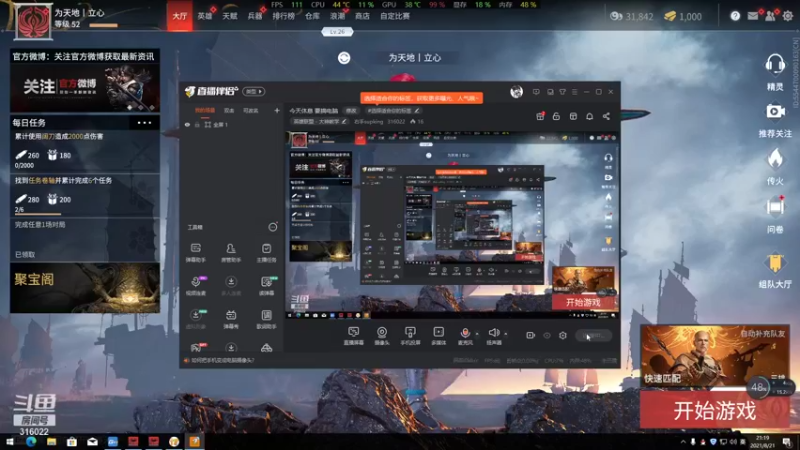Open the 聚宝阁 treasure banner
The image size is (800, 450).
(85, 288)
